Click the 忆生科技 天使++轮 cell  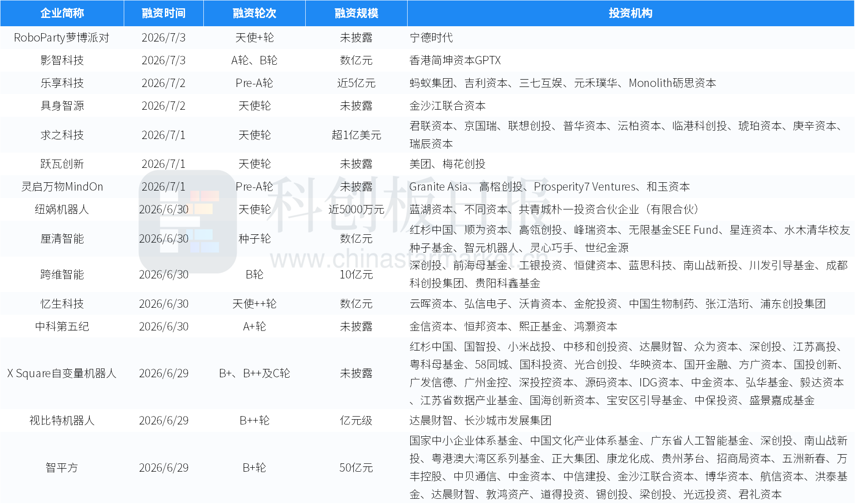(255, 304)
